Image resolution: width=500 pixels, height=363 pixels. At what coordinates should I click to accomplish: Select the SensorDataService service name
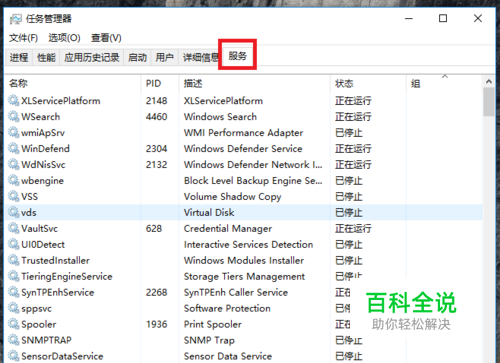click(62, 356)
